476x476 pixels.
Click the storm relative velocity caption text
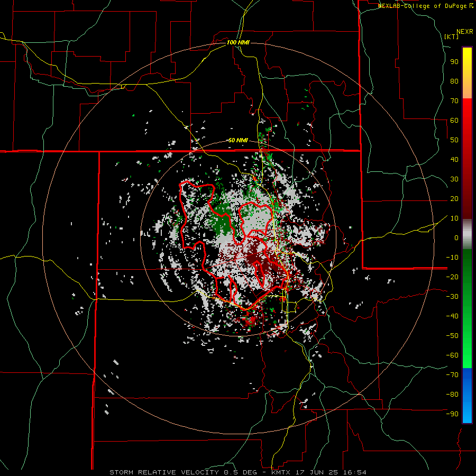(x=238, y=472)
